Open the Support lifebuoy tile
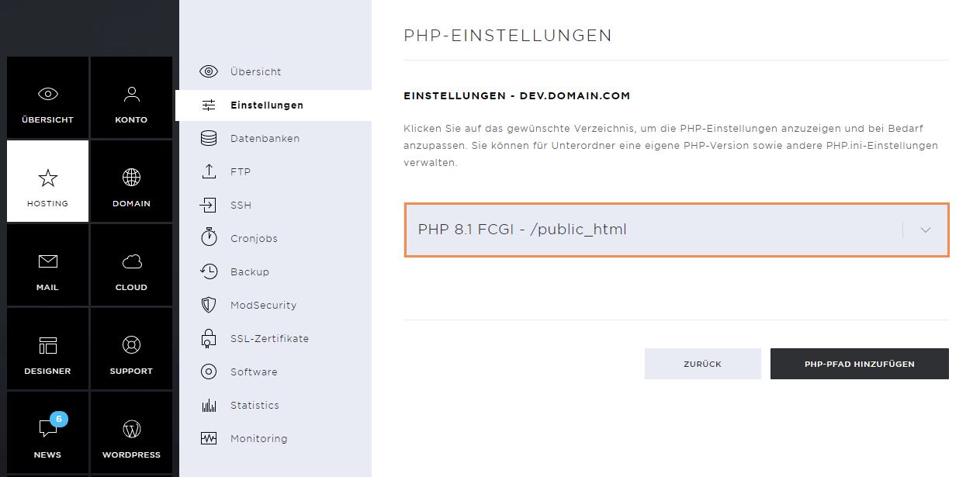The image size is (980, 477). [x=131, y=348]
